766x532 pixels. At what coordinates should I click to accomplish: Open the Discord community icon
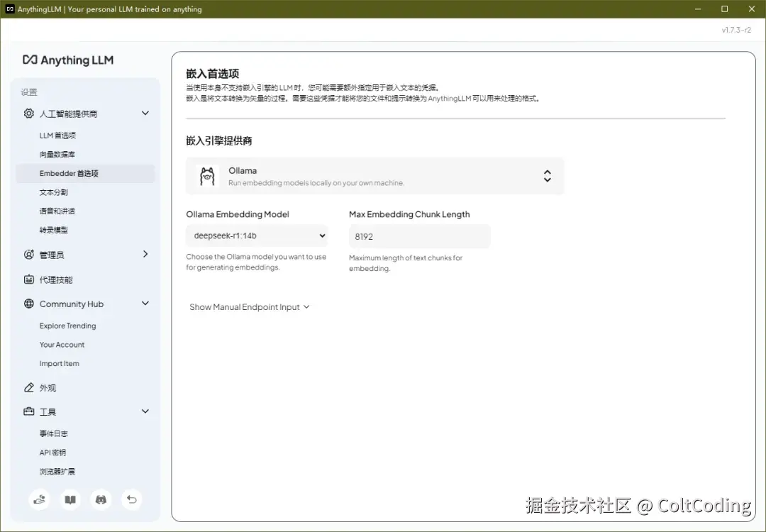(x=101, y=499)
